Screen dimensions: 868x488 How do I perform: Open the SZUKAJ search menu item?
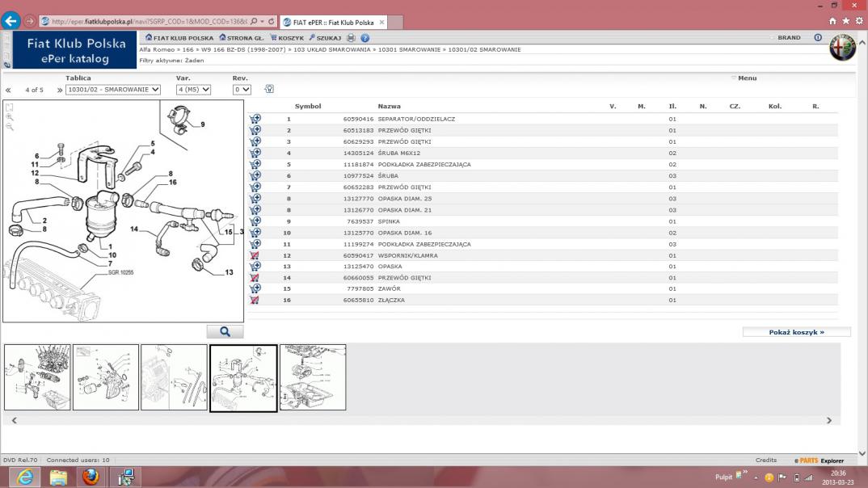point(325,38)
